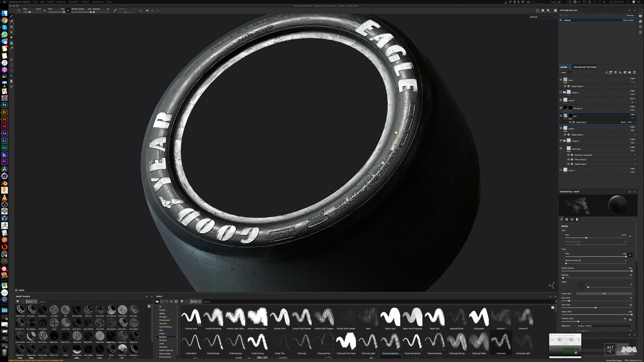Screen dimensions: 644x362
Task: Select the Material picker eyedropper tool
Action: point(12,48)
